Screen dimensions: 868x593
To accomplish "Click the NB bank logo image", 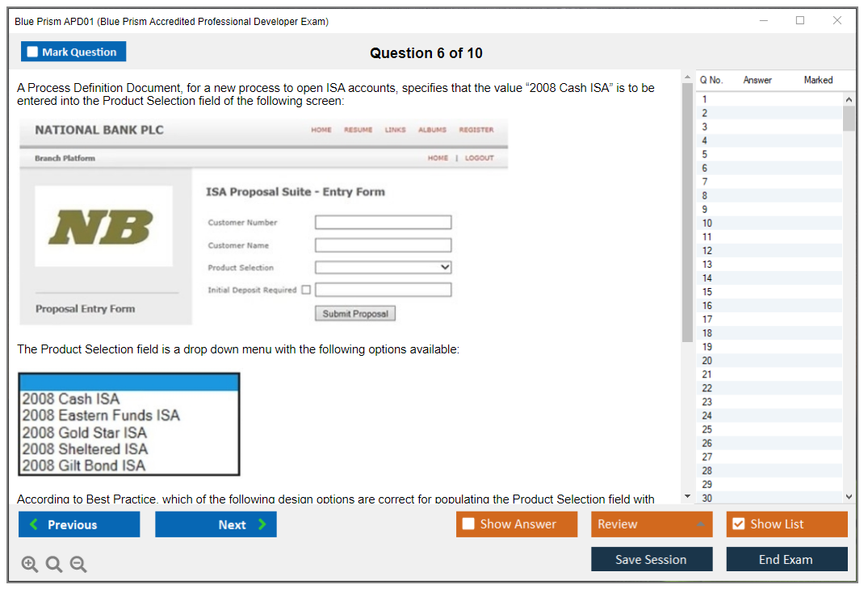I will tap(103, 227).
